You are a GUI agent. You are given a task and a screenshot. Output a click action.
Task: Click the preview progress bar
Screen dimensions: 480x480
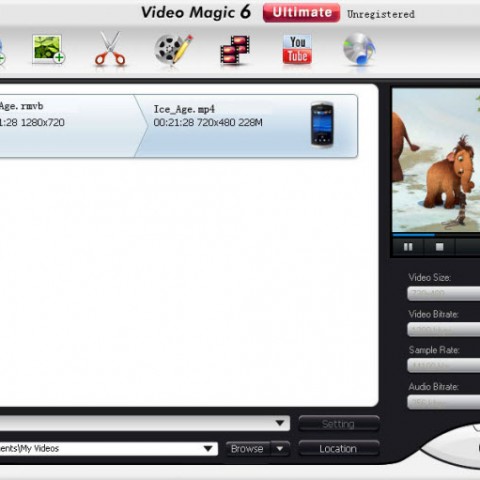436,235
